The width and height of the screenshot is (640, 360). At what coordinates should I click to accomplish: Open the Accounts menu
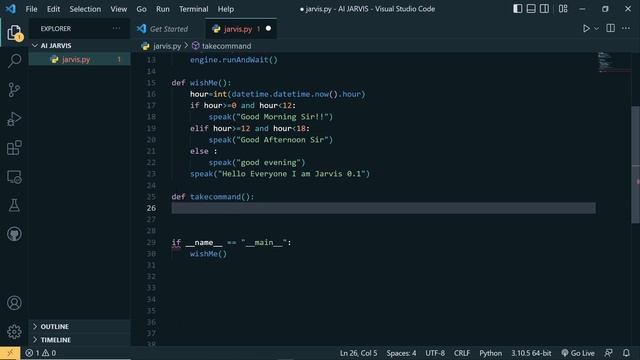click(14, 303)
